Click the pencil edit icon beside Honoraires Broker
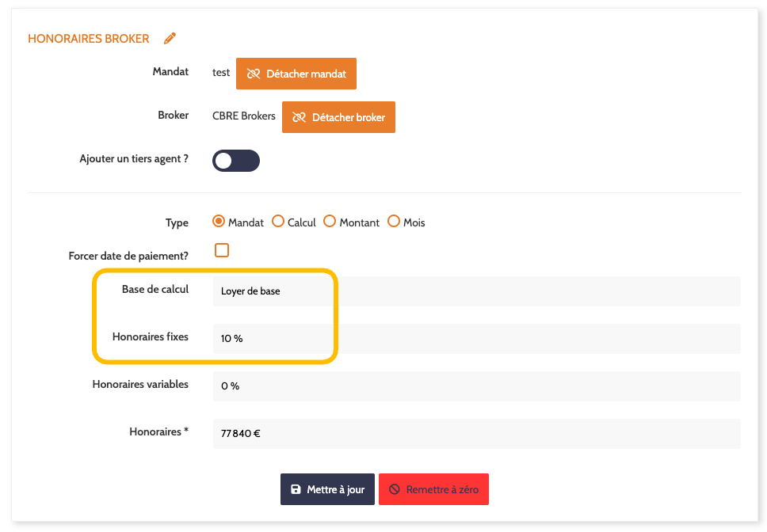 point(170,38)
